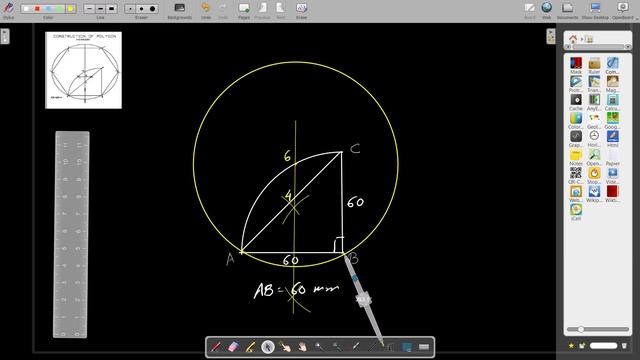
Task: Go to library home folder
Action: click(573, 39)
